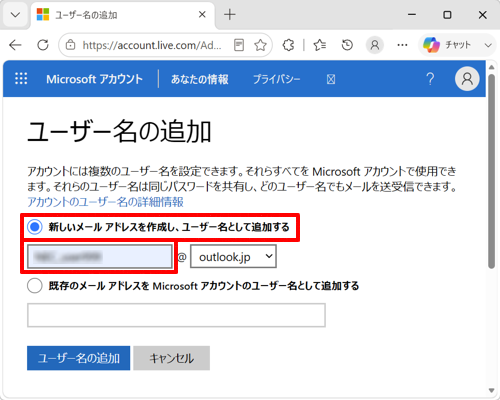Open the collapsed menu icon after プライバシー

(x=331, y=79)
